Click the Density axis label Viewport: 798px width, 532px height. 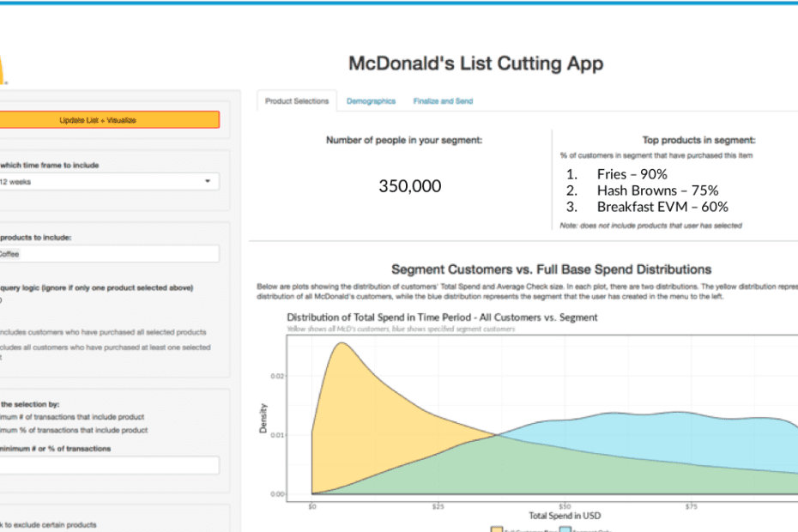click(263, 419)
